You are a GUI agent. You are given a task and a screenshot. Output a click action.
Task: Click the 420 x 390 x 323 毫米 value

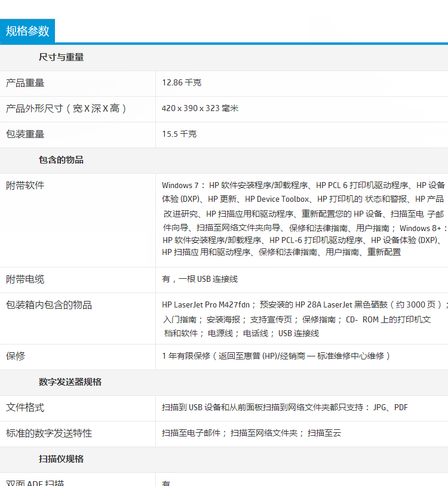coord(200,109)
